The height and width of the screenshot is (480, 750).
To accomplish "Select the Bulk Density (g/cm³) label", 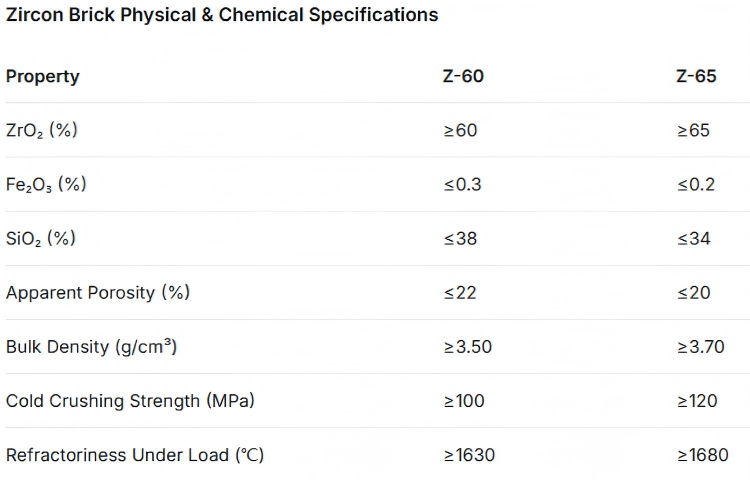I will pos(91,346).
